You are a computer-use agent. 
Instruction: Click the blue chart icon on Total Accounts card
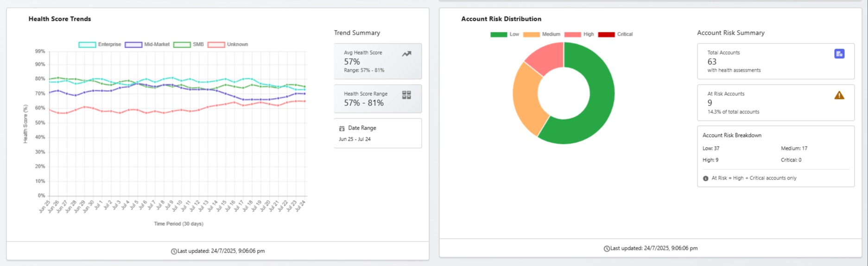click(839, 54)
